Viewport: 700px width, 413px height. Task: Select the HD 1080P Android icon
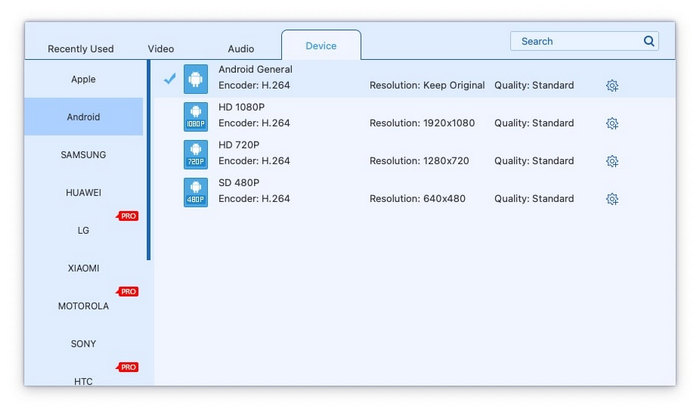196,116
